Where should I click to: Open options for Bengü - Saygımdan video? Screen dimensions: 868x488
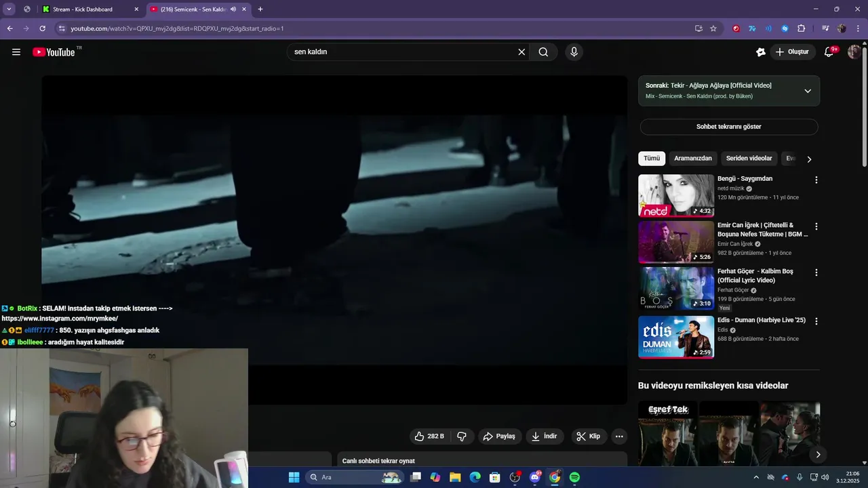816,180
